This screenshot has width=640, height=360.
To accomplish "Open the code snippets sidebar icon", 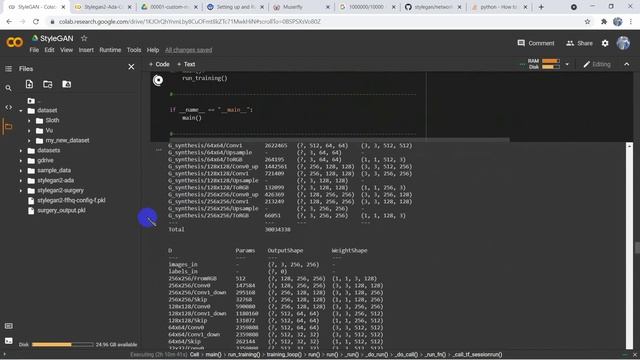I will 8,107.
